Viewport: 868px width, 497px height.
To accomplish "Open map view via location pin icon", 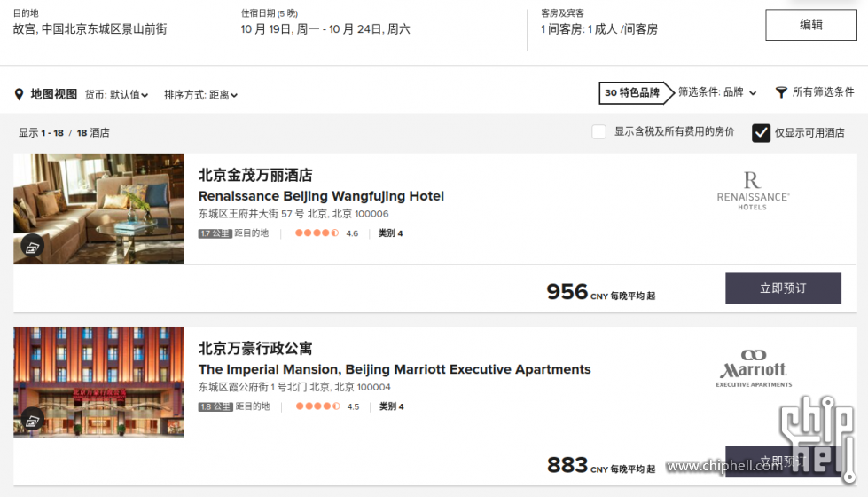I will tap(19, 94).
